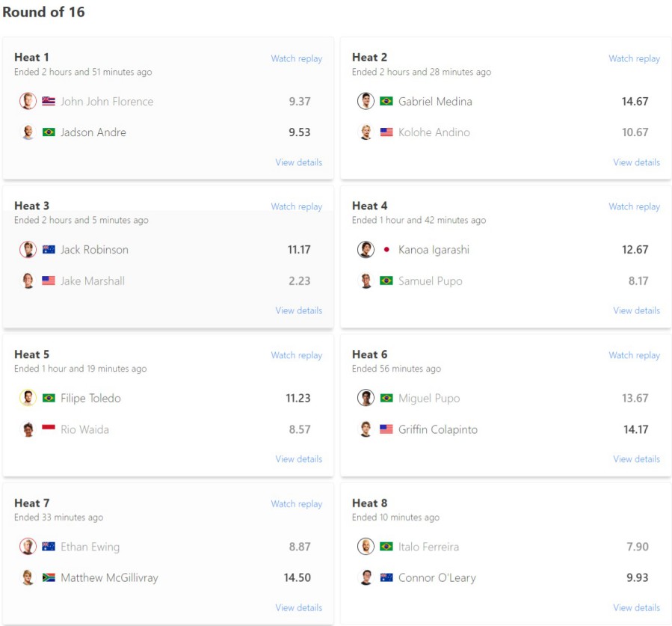Select Griffin Colapinto's score 14.17

pos(635,429)
